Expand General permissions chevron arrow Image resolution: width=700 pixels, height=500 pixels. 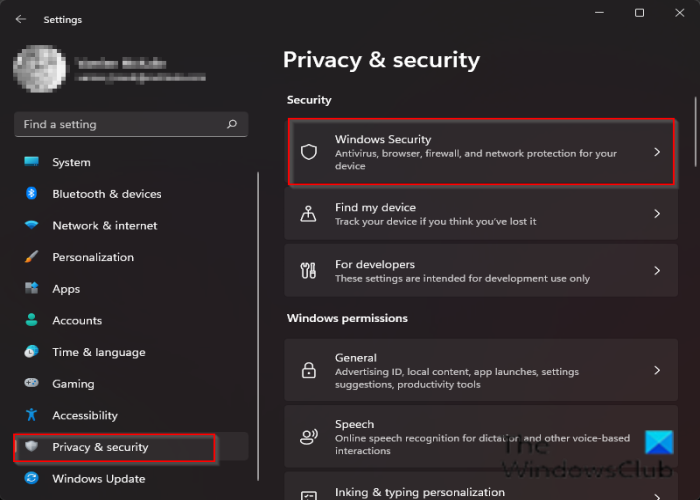(x=657, y=370)
